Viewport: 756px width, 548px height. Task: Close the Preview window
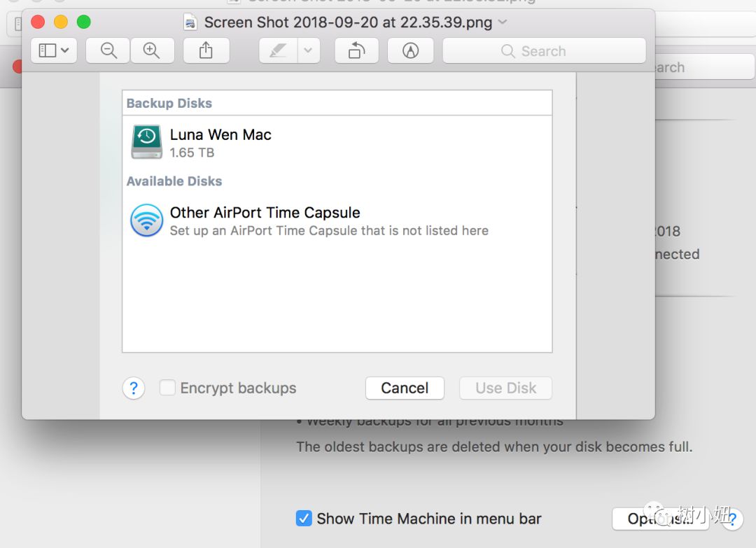(x=38, y=22)
